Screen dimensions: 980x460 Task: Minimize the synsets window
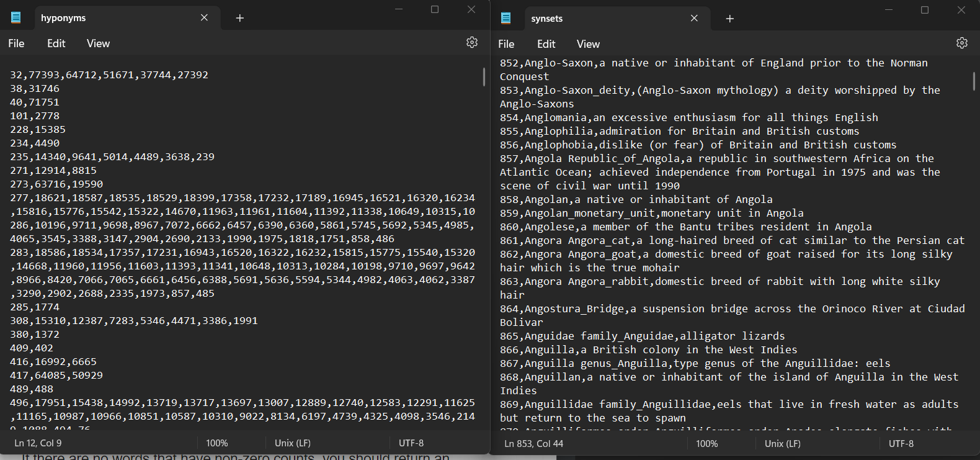point(889,10)
